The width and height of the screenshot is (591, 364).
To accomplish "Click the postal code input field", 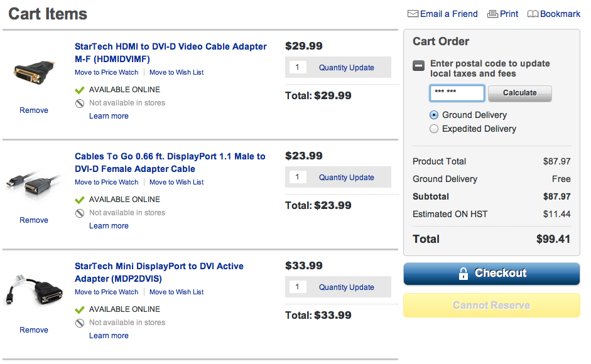I will [457, 93].
